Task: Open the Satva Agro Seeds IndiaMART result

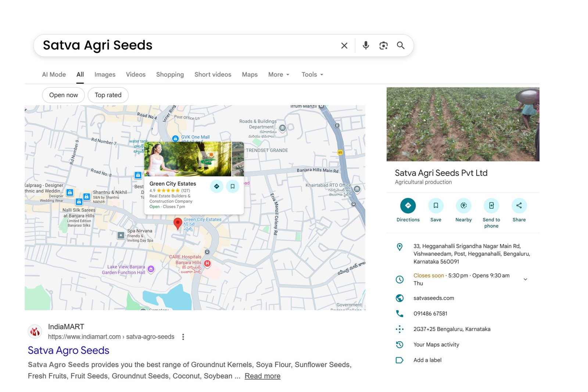Action: pos(69,350)
